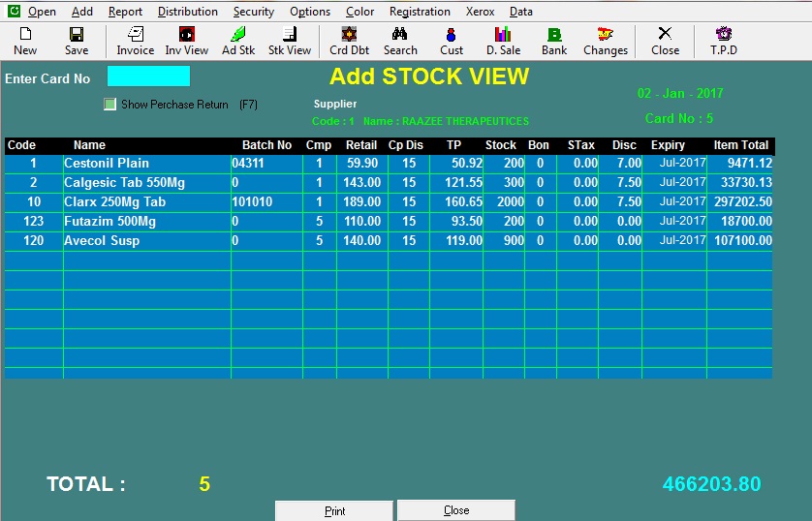Open the Open menu
Screen dimensions: 812x521
(42, 12)
